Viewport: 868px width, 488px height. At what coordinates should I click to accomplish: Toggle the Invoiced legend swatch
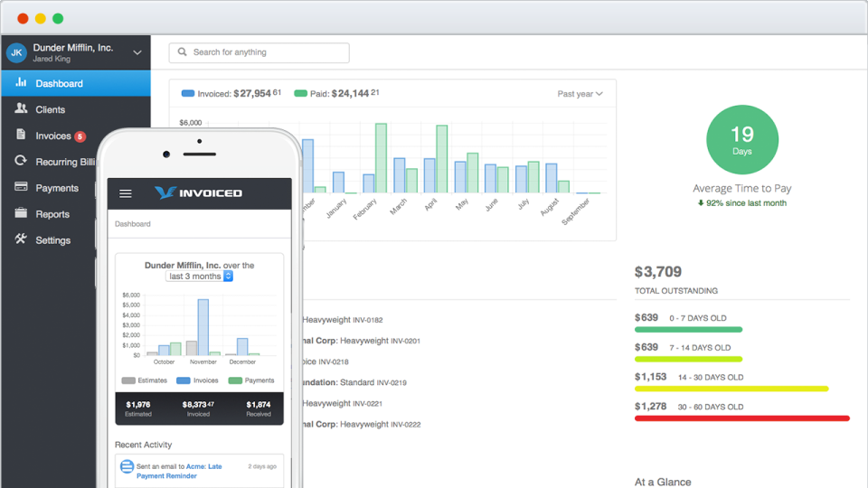(188, 93)
